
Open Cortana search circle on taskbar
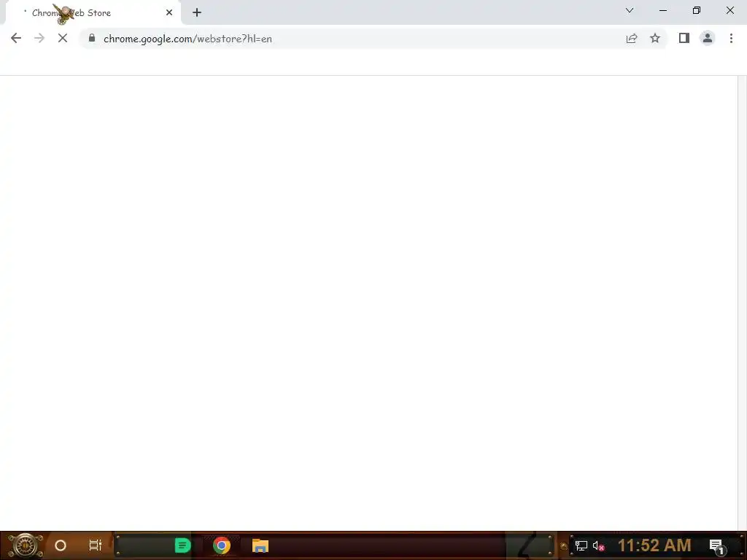pos(61,545)
